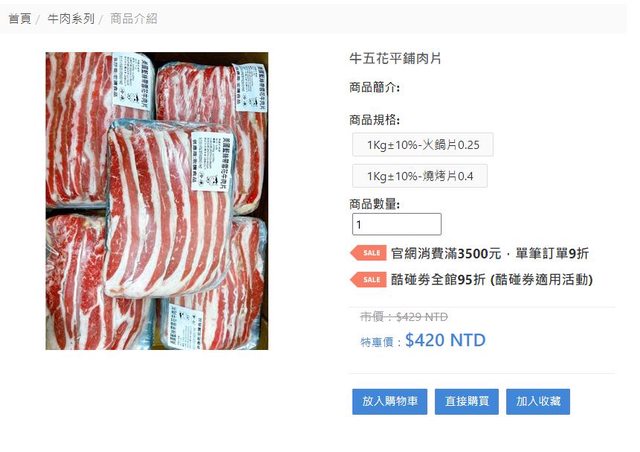Click the 商品規格 label
640x452 pixels.
pos(374,120)
